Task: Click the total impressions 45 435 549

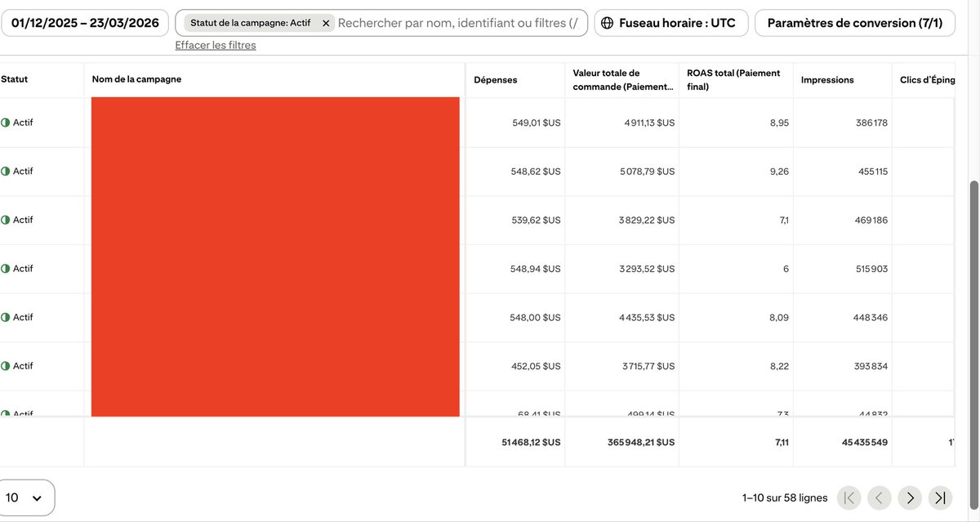Action: 865,442
